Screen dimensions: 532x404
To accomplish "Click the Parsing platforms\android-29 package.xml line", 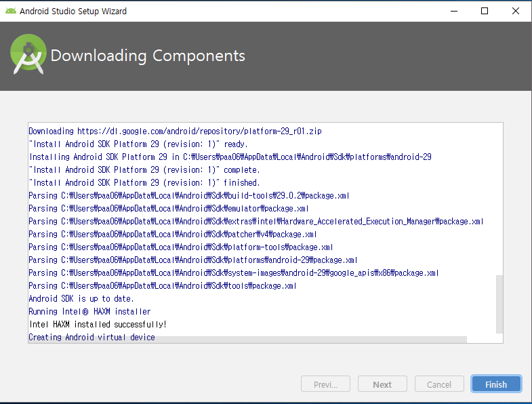I will (x=193, y=260).
